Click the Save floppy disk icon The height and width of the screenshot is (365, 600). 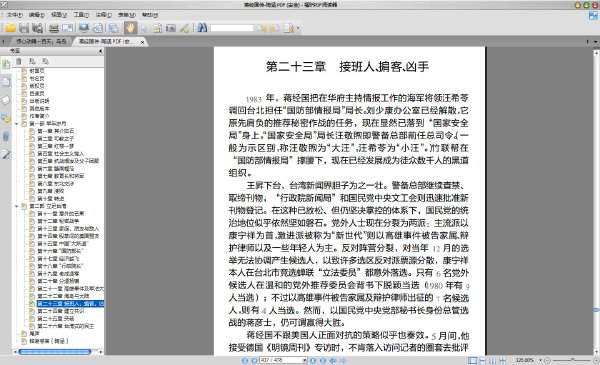tap(24, 28)
